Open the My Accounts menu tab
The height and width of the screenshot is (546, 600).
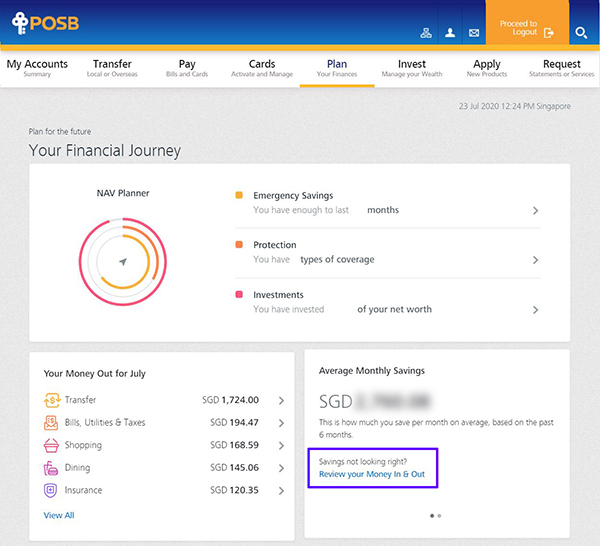[37, 68]
